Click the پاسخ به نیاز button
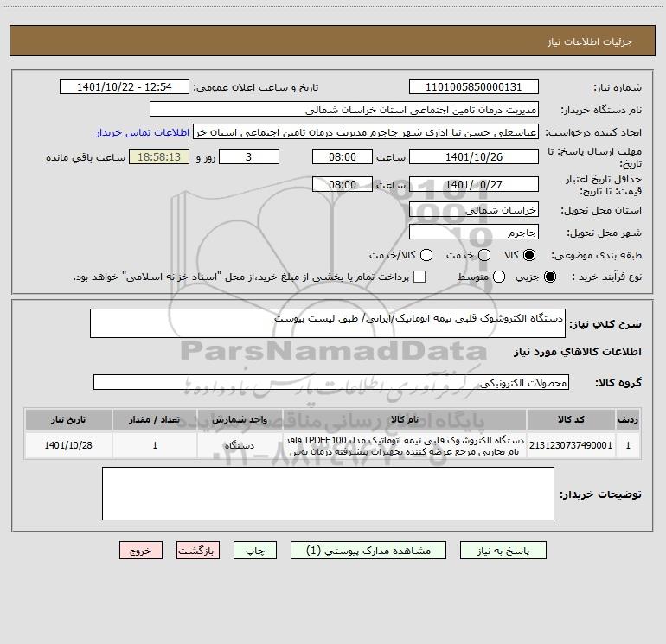The width and height of the screenshot is (666, 644). point(503,550)
